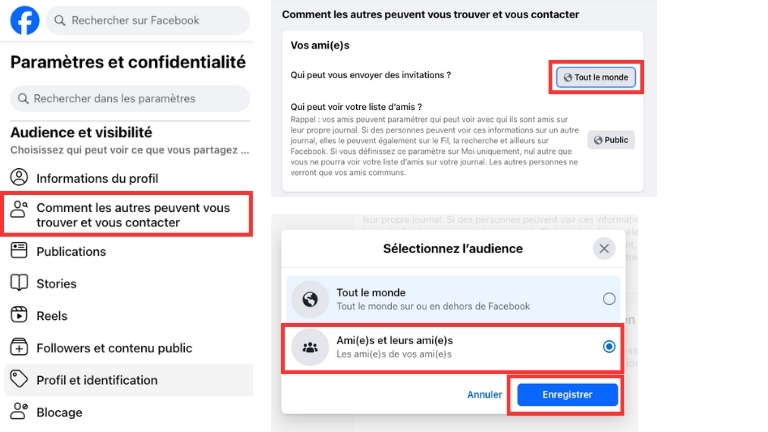Click the Publications sidebar icon
This screenshot has width=768, height=432.
click(19, 252)
